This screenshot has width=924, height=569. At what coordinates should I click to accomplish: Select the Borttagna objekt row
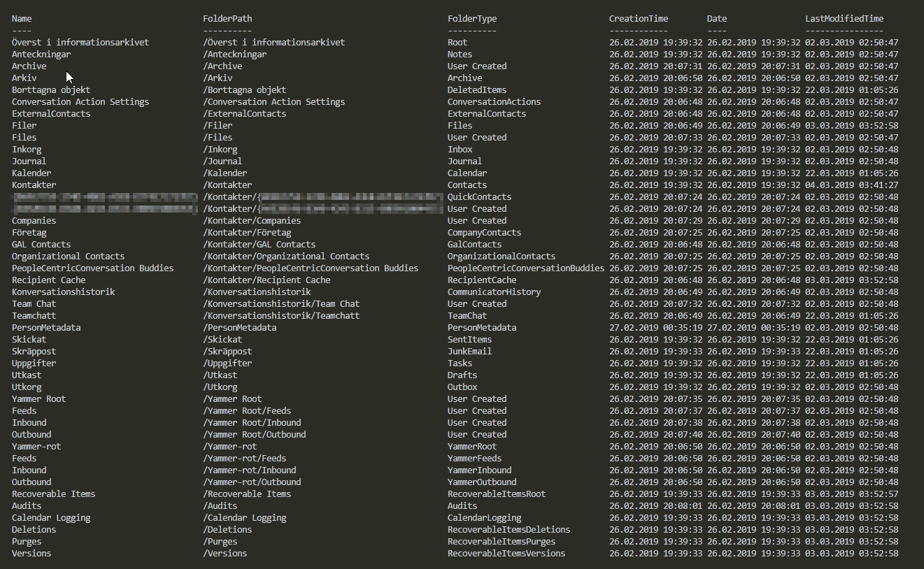coord(50,89)
